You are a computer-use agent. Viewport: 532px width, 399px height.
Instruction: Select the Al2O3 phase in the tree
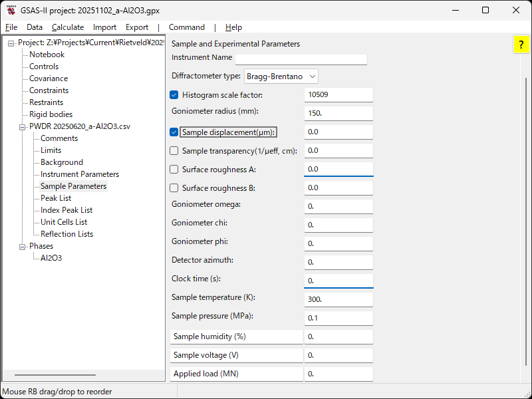point(51,258)
